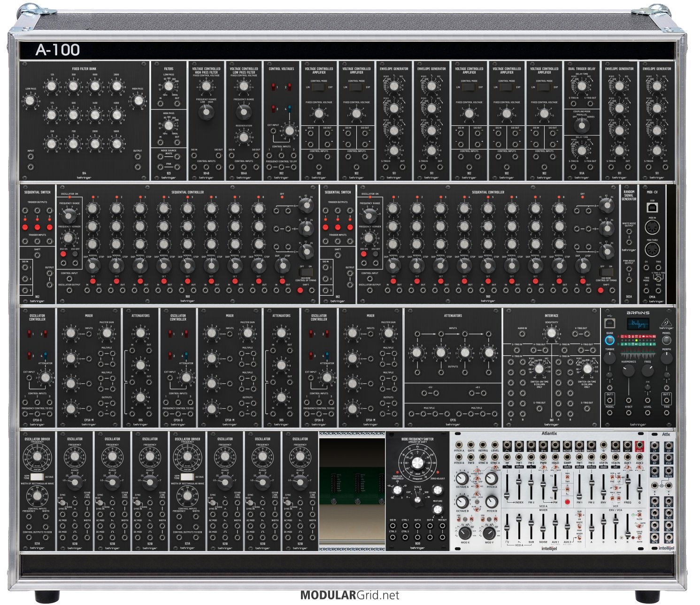Click the PITCH A jack on Atlantix

459,444
